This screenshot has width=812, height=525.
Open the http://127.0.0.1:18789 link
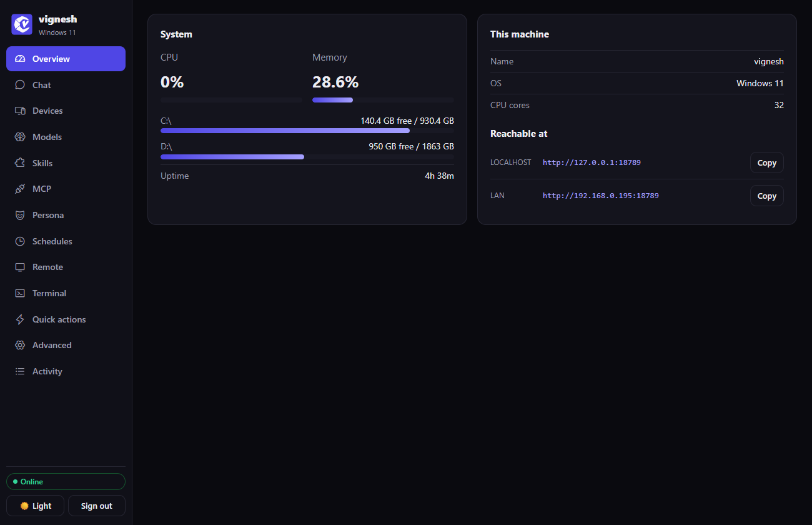(592, 162)
